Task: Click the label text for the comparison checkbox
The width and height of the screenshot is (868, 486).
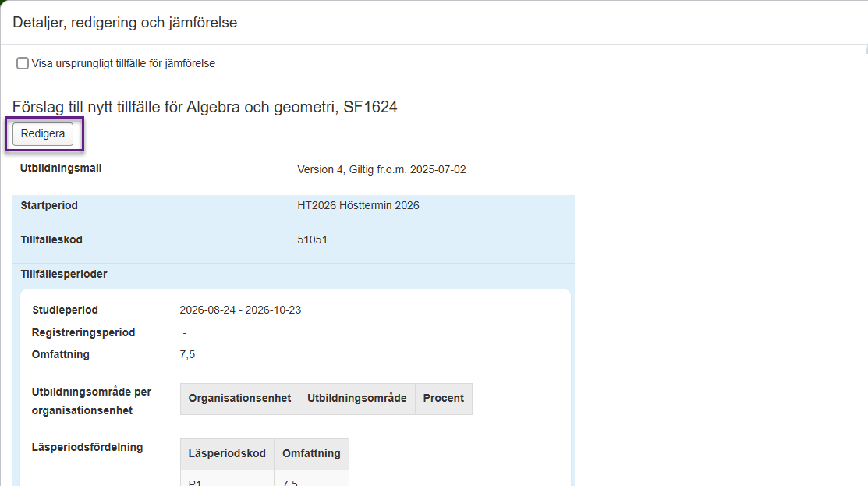Action: [x=123, y=63]
